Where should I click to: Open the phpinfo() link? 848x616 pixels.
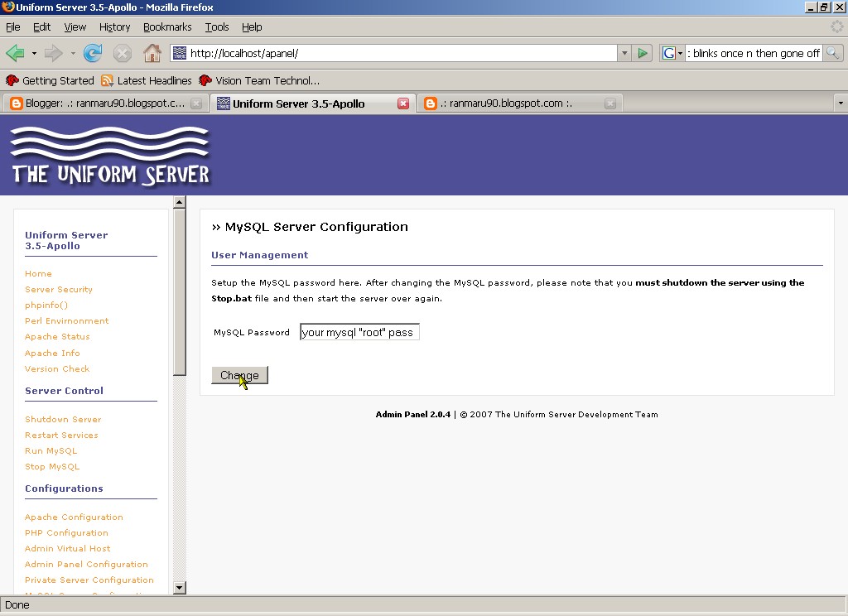(x=46, y=305)
